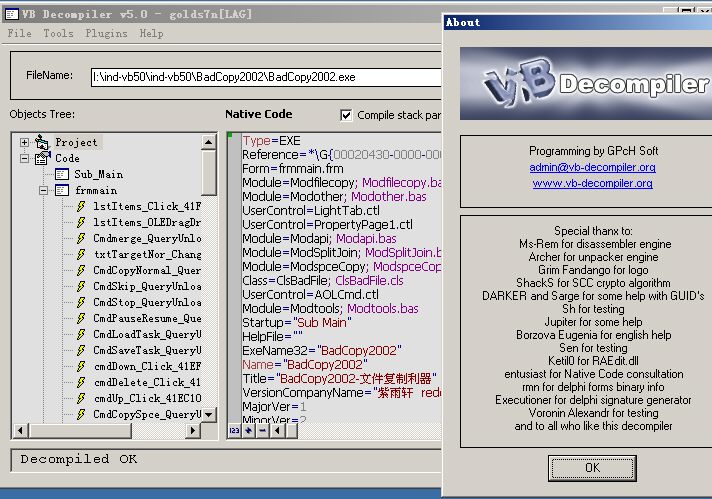Viewport: 712px width, 499px height.
Task: Click the 'UserControl=LightTab.ctl' code line
Action: point(311,211)
